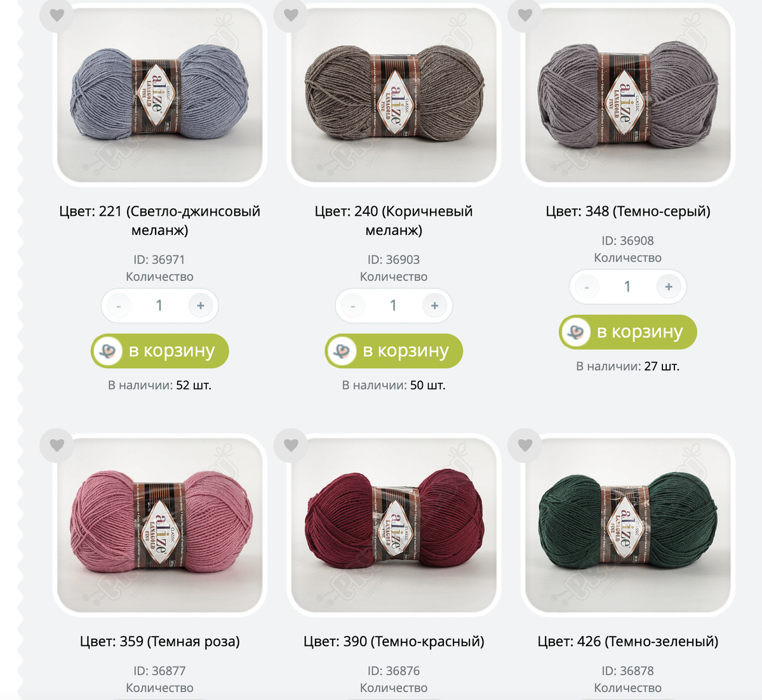The image size is (762, 700).
Task: Click quantity field for color 240
Action: click(x=394, y=306)
